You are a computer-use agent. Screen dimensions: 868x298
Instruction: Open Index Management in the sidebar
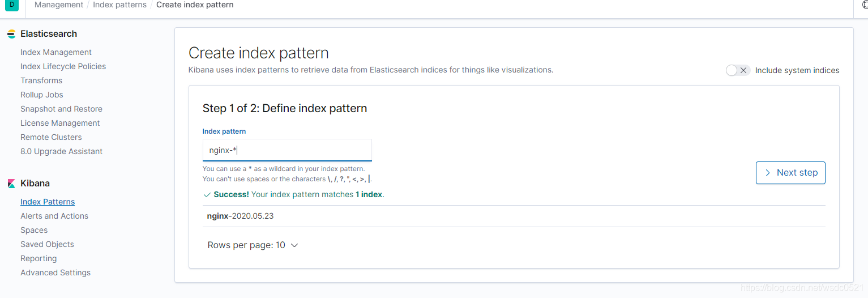pos(56,52)
